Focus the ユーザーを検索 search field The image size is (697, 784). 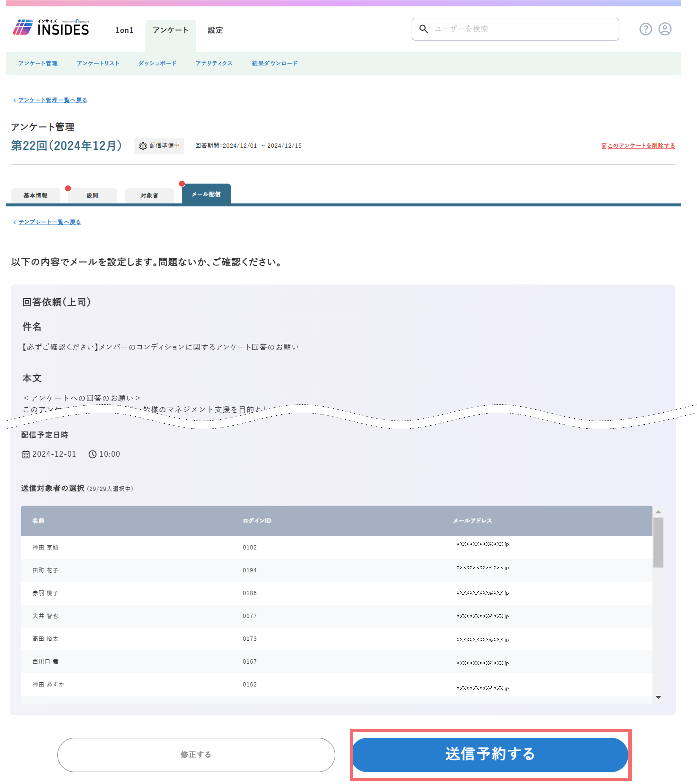(515, 29)
